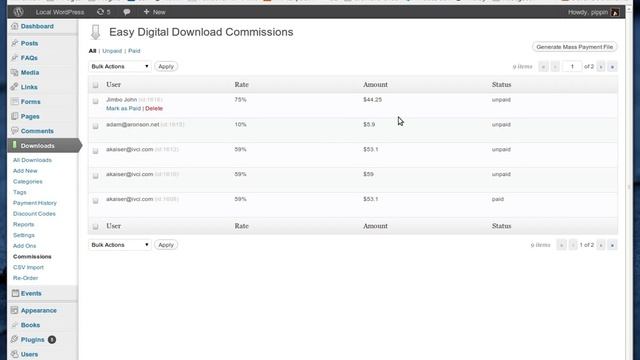Click Generate Mass Payment File button
Viewport: 640px width, 360px height.
[575, 47]
